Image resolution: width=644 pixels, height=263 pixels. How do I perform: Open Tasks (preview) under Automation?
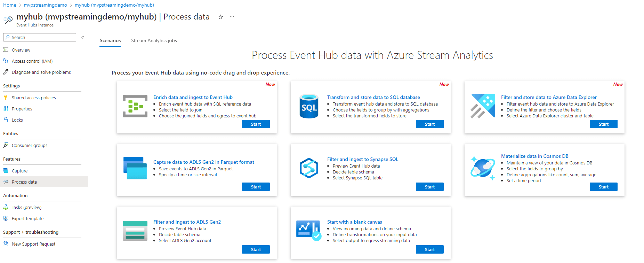(26, 207)
